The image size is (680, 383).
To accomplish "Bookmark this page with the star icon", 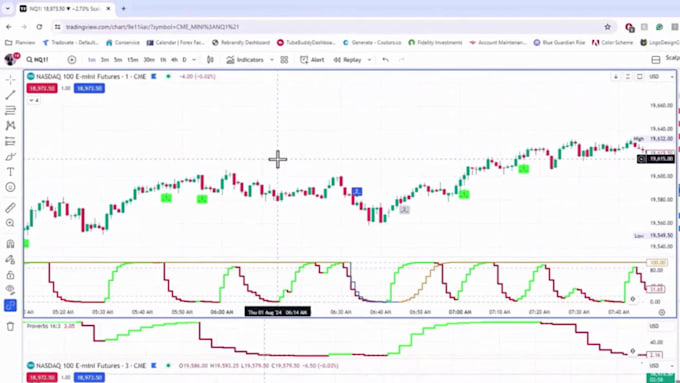I will point(608,27).
